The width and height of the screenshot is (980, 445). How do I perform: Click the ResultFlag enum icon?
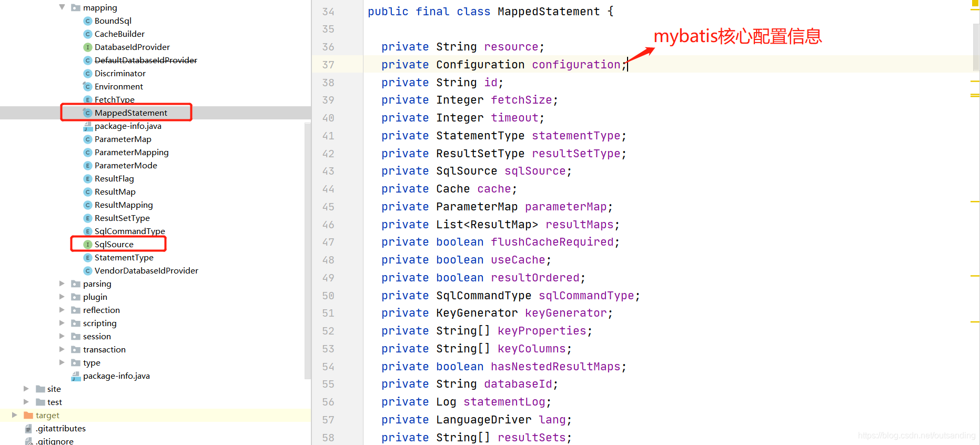(88, 179)
